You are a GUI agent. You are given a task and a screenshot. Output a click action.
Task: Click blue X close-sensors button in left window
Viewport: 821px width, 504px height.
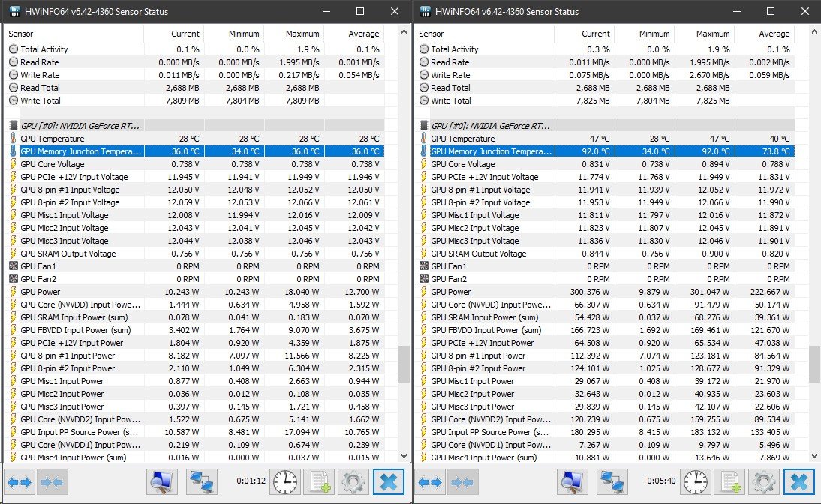click(x=389, y=481)
